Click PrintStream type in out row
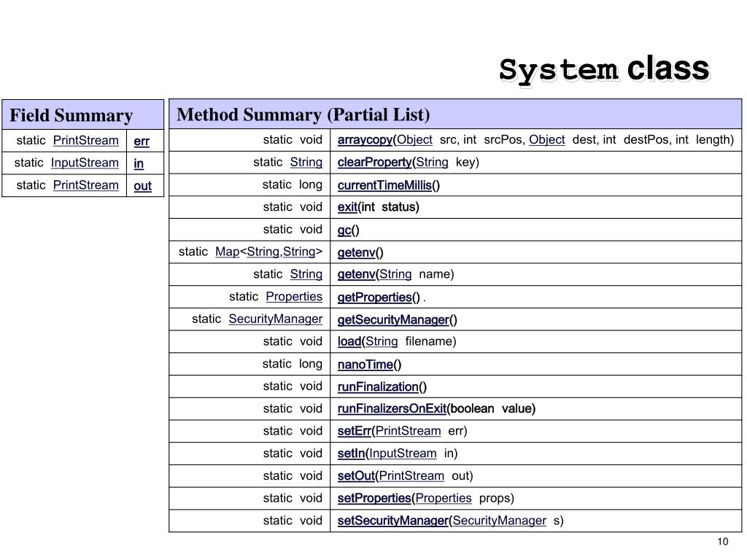The image size is (747, 560). point(86,185)
